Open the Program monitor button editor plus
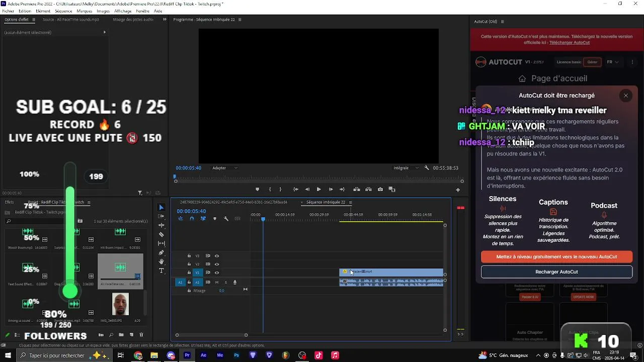This screenshot has width=644, height=362. [x=458, y=190]
